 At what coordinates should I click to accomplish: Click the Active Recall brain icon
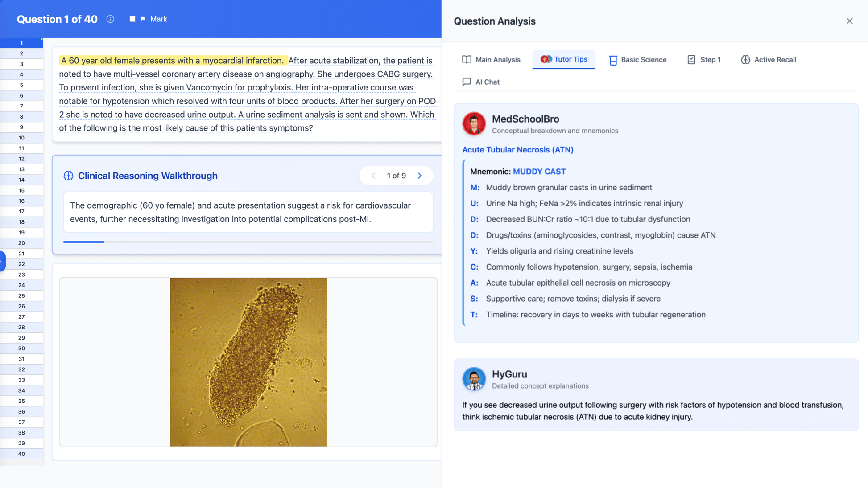click(745, 60)
